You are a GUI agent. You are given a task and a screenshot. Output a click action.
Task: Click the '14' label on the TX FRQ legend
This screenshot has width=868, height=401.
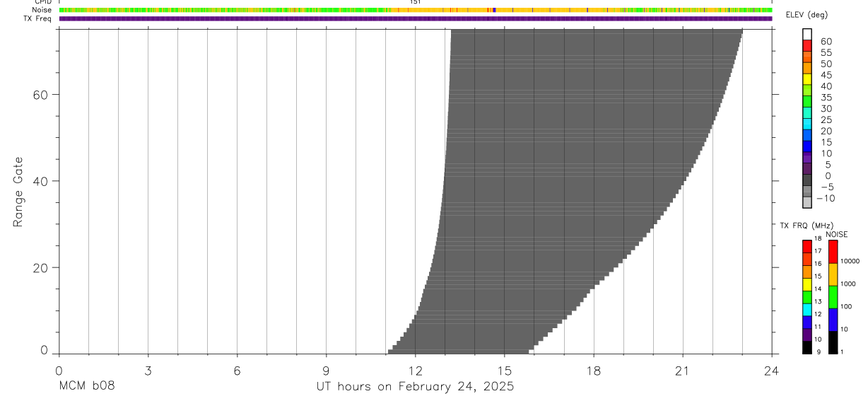pyautogui.click(x=817, y=289)
